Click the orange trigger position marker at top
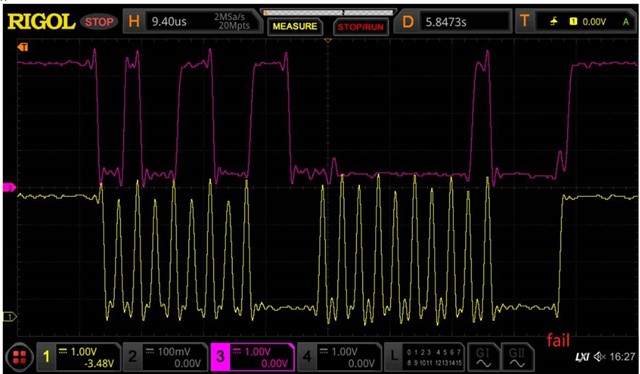The width and height of the screenshot is (640, 374). point(327,41)
